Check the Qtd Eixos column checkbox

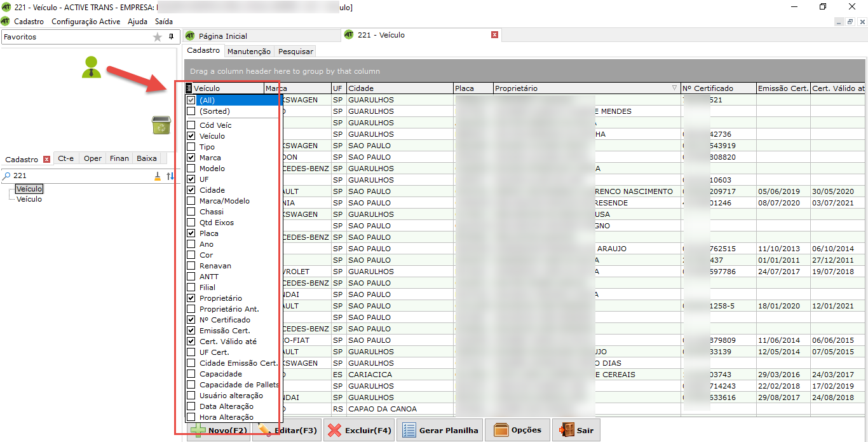click(x=191, y=223)
